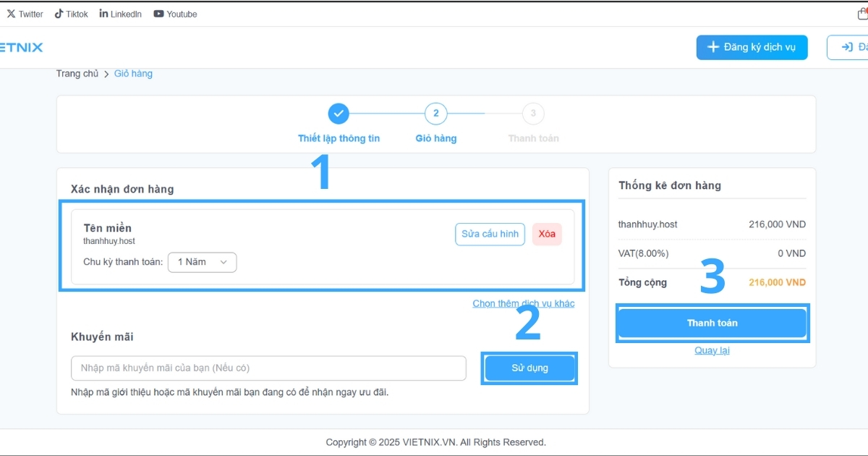This screenshot has width=868, height=456.
Task: Click the promo code input field
Action: coord(268,368)
